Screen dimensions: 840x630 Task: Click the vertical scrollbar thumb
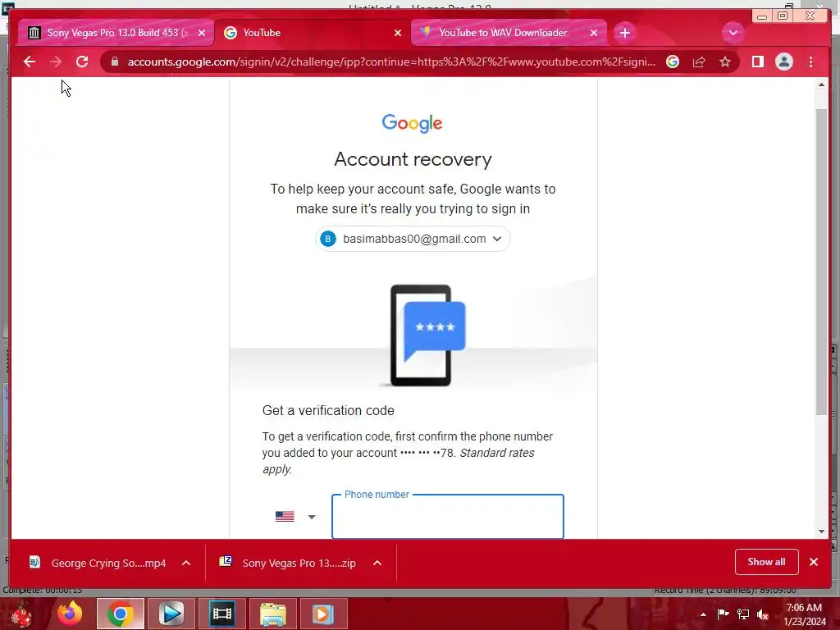tap(822, 262)
